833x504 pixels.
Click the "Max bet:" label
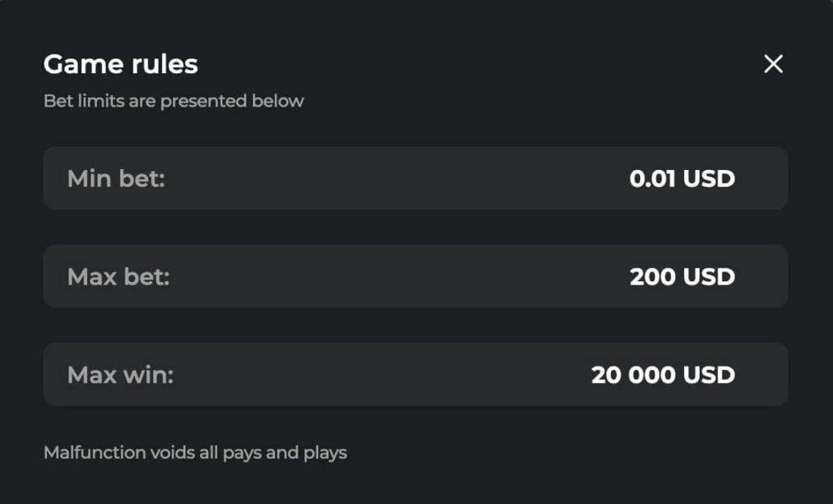[118, 276]
